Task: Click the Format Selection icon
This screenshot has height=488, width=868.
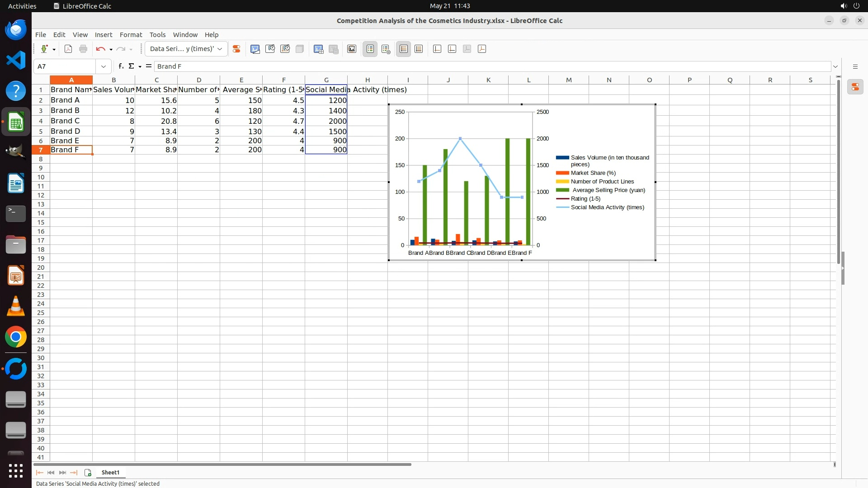Action: (x=236, y=49)
